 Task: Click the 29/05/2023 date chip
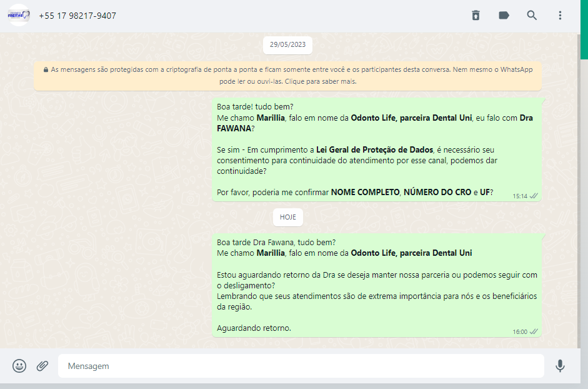click(x=287, y=44)
